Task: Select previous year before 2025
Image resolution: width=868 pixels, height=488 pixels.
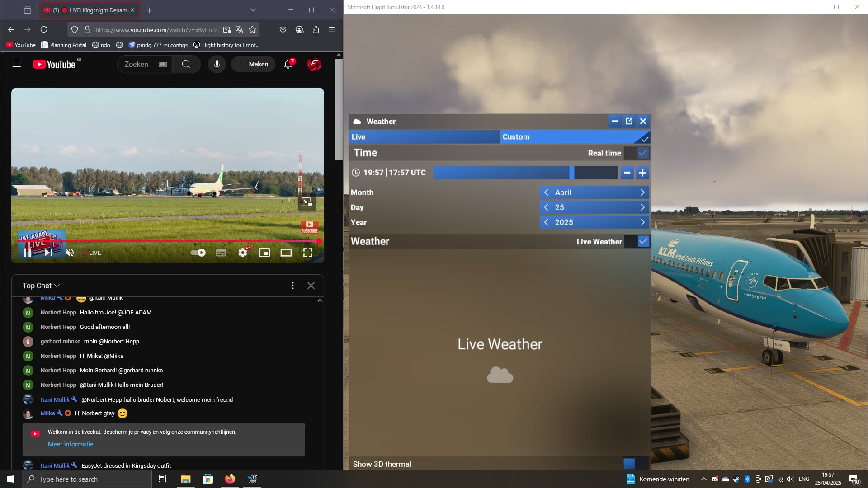Action: click(546, 222)
